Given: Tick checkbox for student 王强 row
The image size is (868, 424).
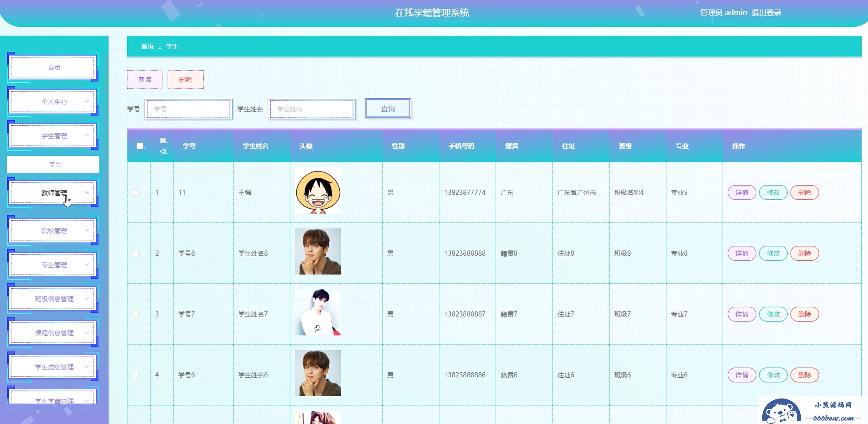Looking at the screenshot, I should point(135,192).
